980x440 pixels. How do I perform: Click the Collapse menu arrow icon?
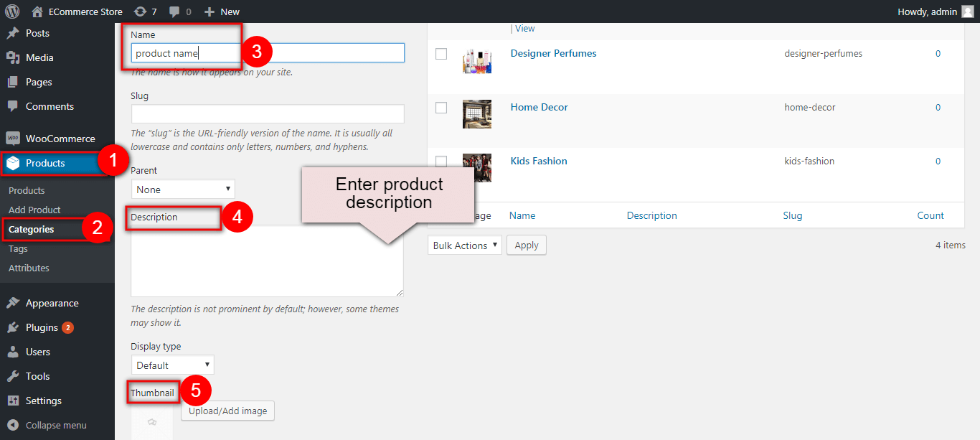click(13, 425)
